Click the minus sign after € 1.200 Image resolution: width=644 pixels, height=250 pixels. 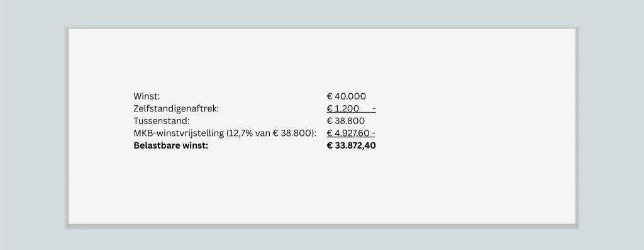pyautogui.click(x=374, y=109)
